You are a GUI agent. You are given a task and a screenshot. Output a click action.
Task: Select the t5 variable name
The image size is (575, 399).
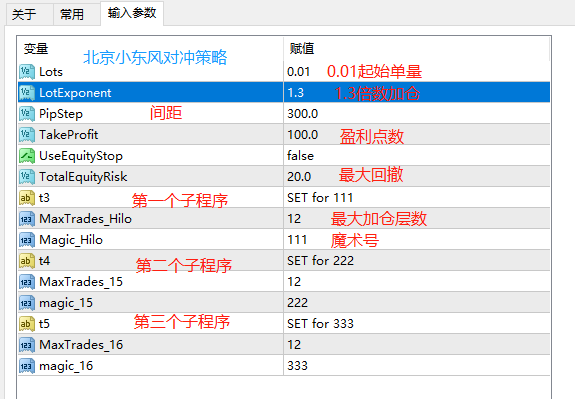(44, 324)
